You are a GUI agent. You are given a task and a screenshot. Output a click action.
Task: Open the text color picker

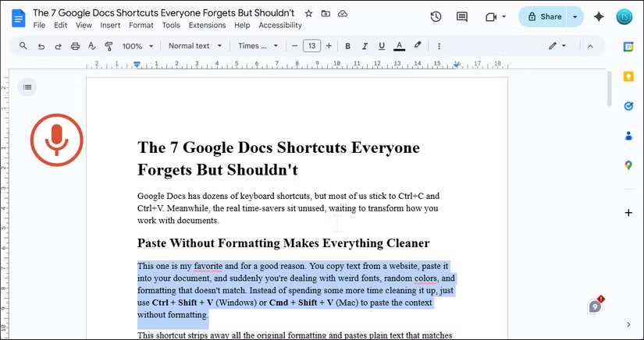tap(400, 46)
